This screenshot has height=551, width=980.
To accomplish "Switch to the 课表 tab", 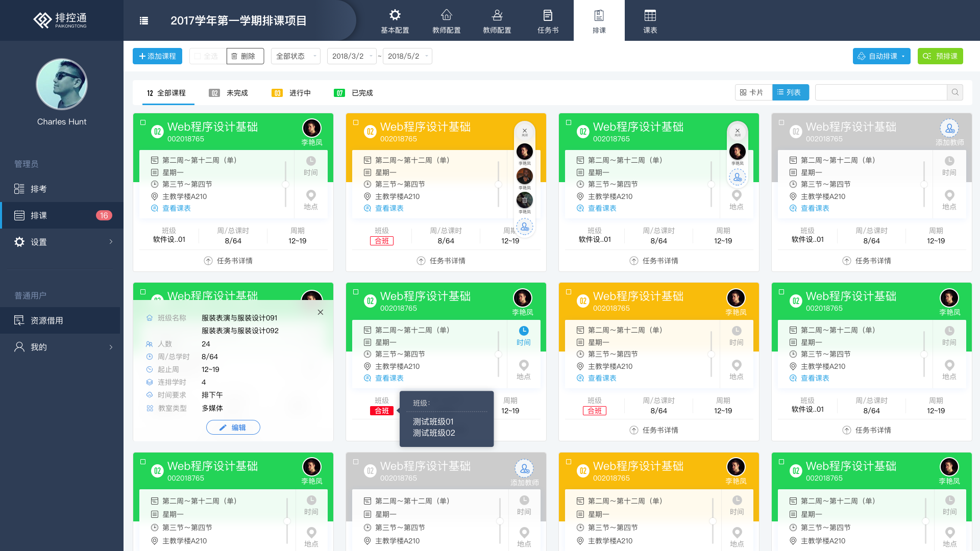I will pos(650,20).
